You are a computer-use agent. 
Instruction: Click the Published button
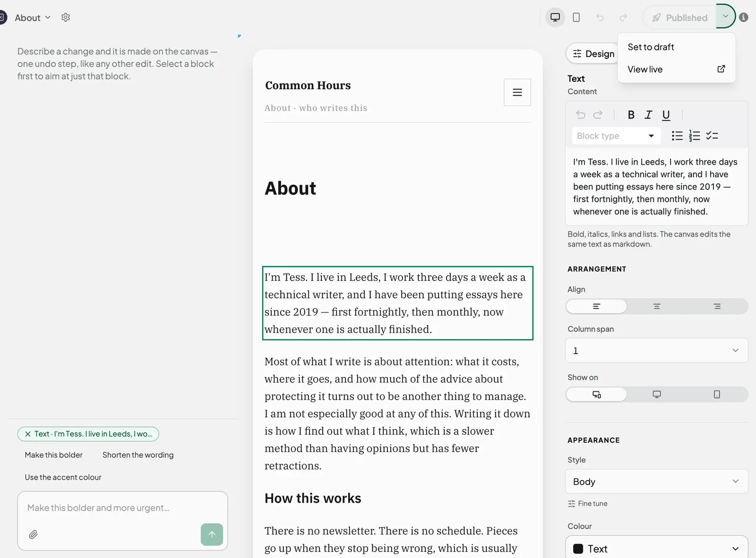pos(679,17)
